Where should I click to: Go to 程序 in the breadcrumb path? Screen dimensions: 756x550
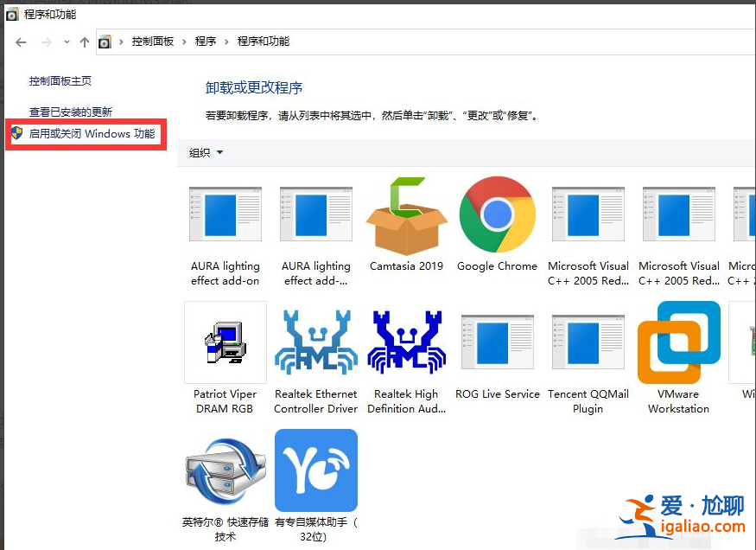206,41
